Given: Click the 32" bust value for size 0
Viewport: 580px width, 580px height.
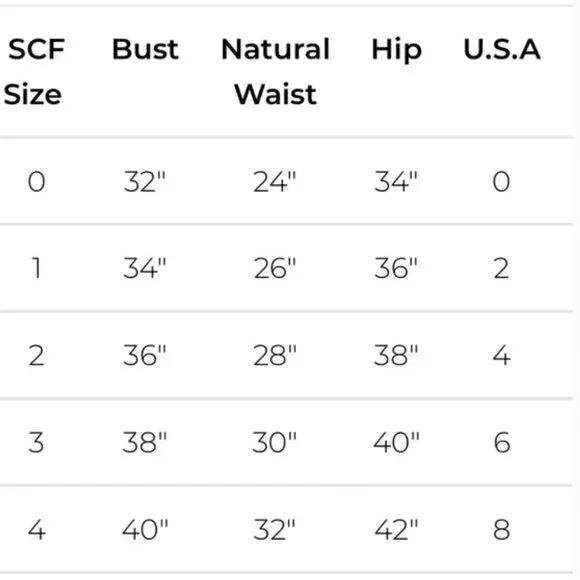Looking at the screenshot, I should coord(144,182).
